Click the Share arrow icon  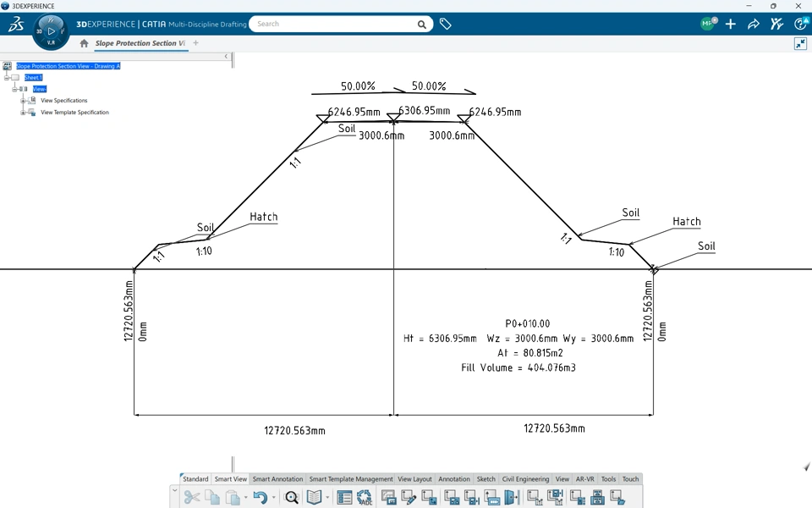[754, 24]
